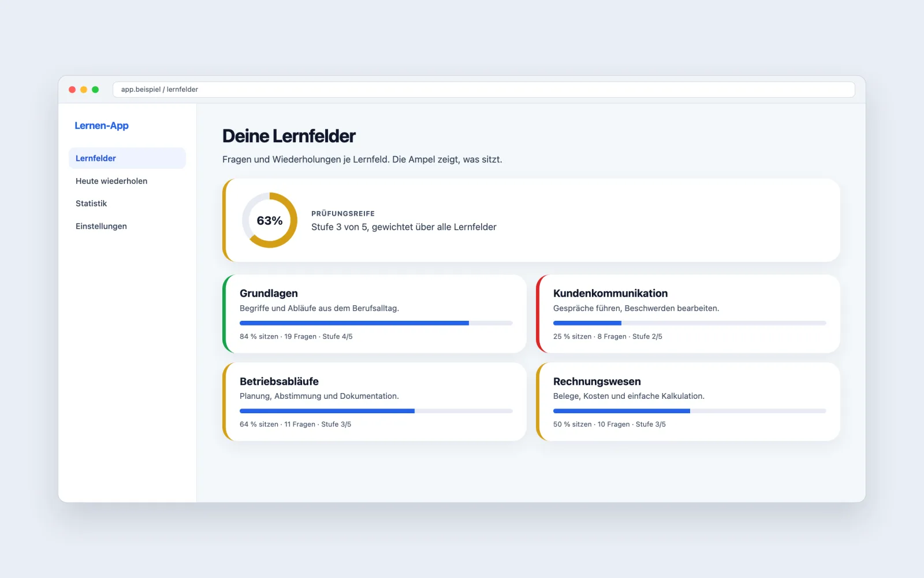Viewport: 924px width, 578px height.
Task: Click the Lernen-App logo
Action: (102, 125)
